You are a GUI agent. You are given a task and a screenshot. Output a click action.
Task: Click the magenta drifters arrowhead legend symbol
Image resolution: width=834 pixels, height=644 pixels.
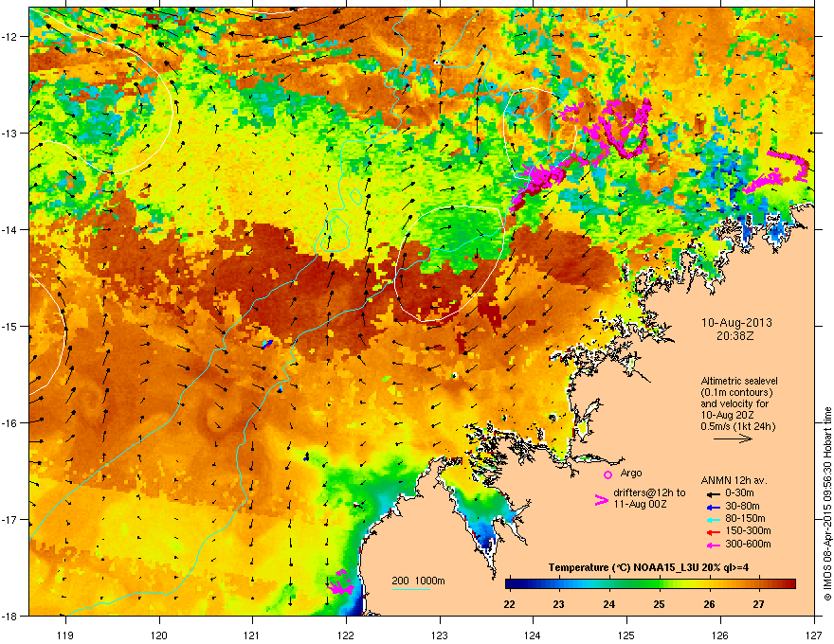pos(601,500)
